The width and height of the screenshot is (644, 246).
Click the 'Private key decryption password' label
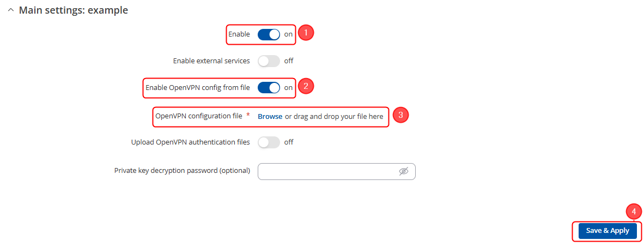pos(182,171)
